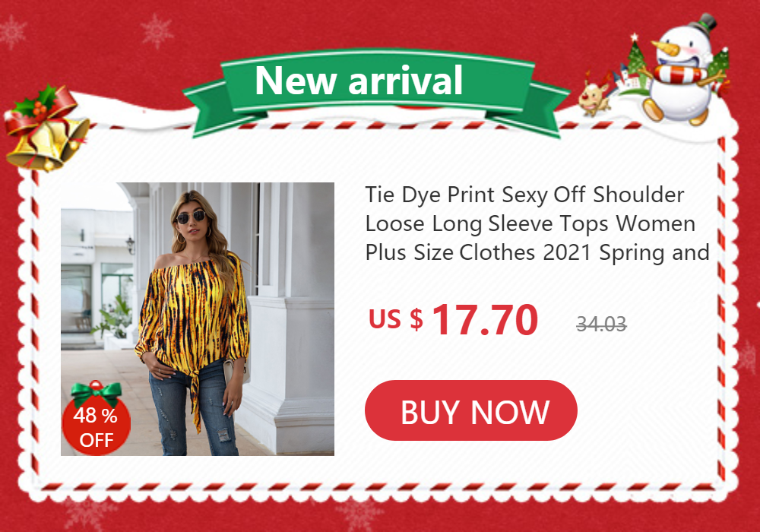Screen dimensions: 760x532
Task: Open the Tie Dye Print product title
Action: (537, 223)
